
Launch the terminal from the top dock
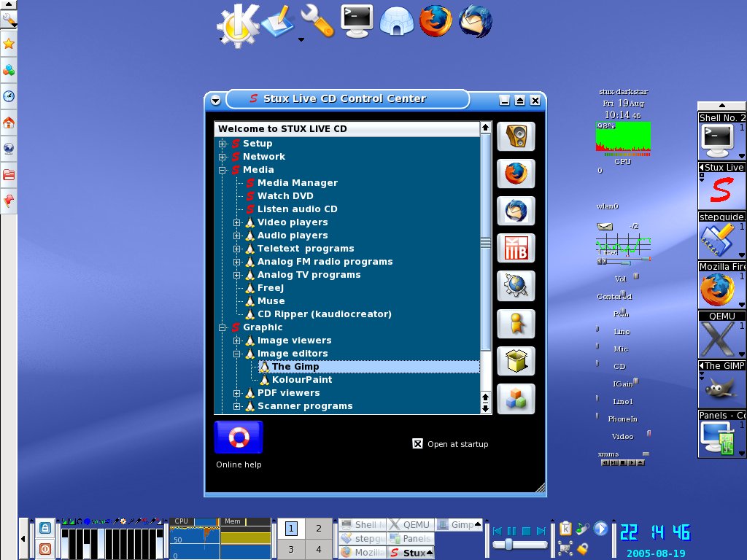pyautogui.click(x=357, y=21)
